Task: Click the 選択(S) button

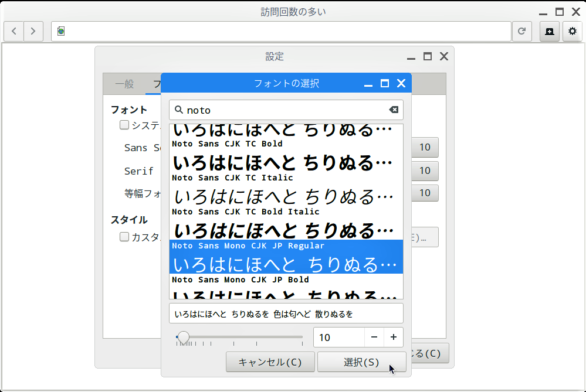Action: click(x=361, y=362)
